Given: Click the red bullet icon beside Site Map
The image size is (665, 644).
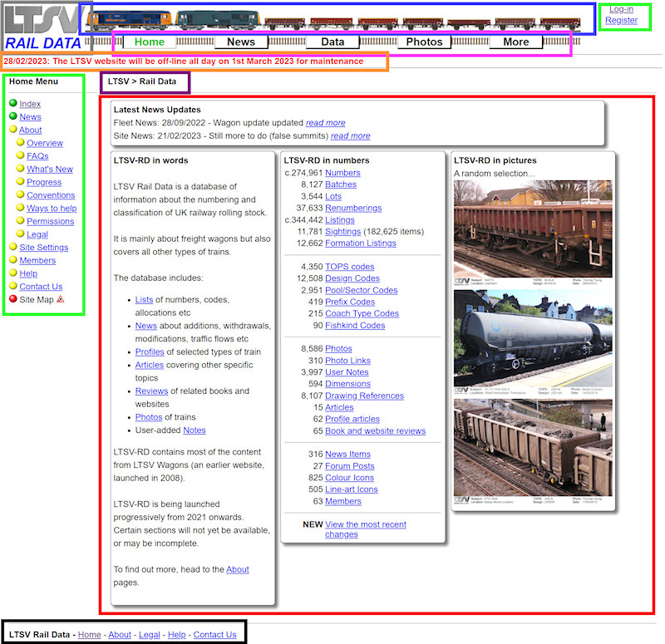Looking at the screenshot, I should click(13, 299).
